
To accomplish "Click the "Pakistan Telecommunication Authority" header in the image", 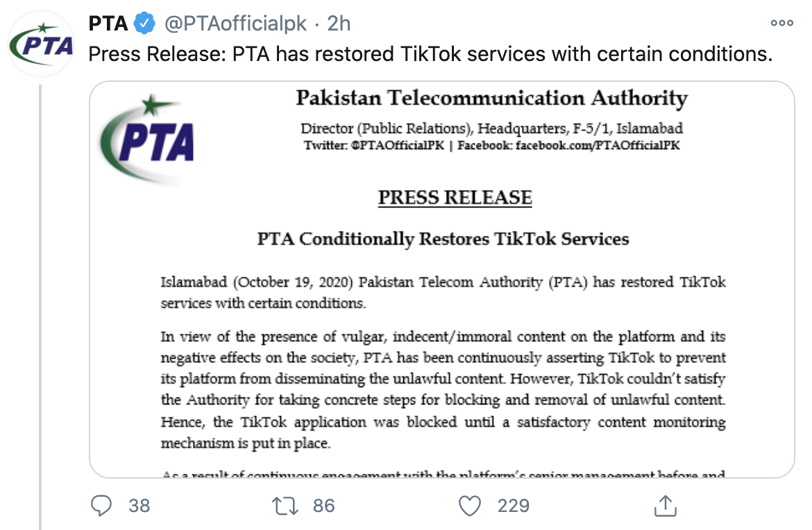I will 491,99.
